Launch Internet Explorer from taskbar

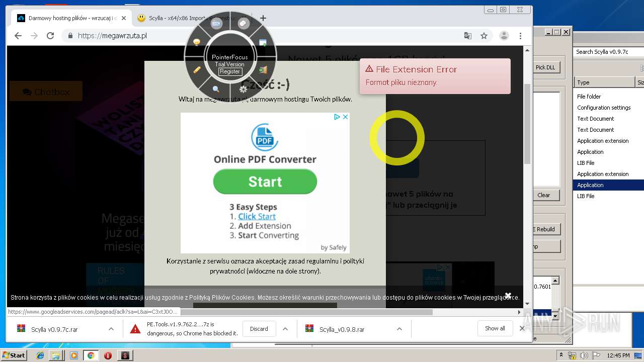coord(40,355)
